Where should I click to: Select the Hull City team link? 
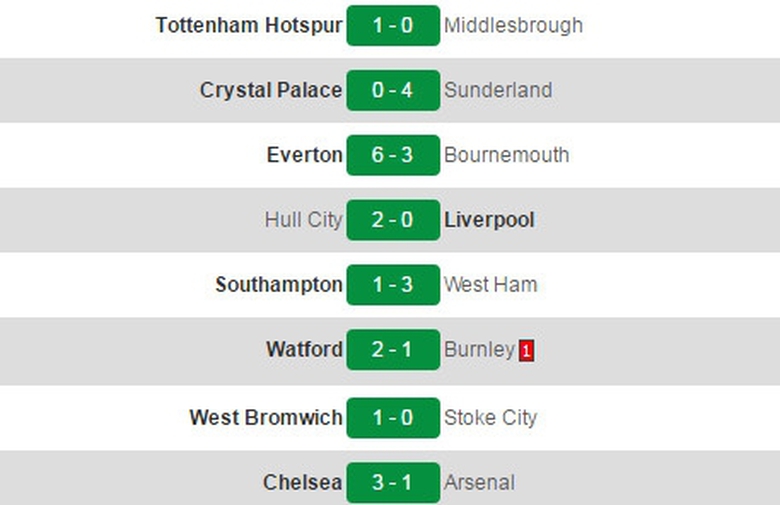(x=303, y=220)
